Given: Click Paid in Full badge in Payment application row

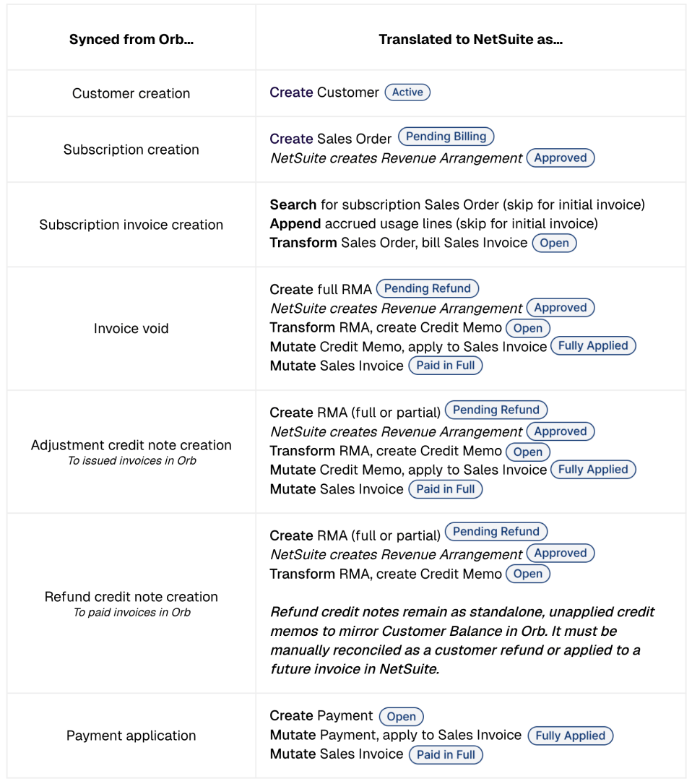Looking at the screenshot, I should (x=446, y=754).
